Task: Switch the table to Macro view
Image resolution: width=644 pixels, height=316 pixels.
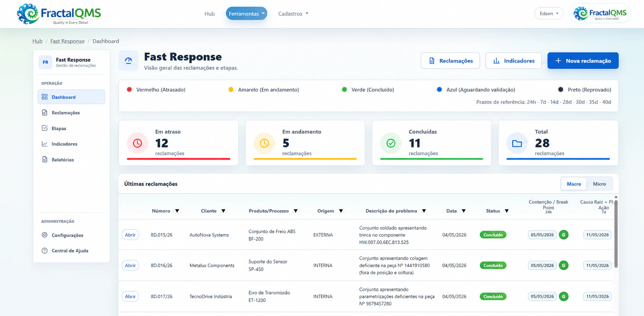Action: click(x=574, y=184)
